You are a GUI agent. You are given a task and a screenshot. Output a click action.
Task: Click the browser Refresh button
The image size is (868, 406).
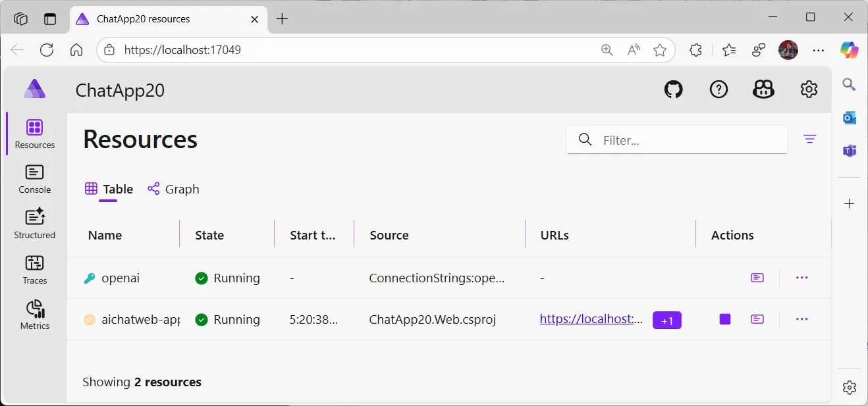pos(47,50)
